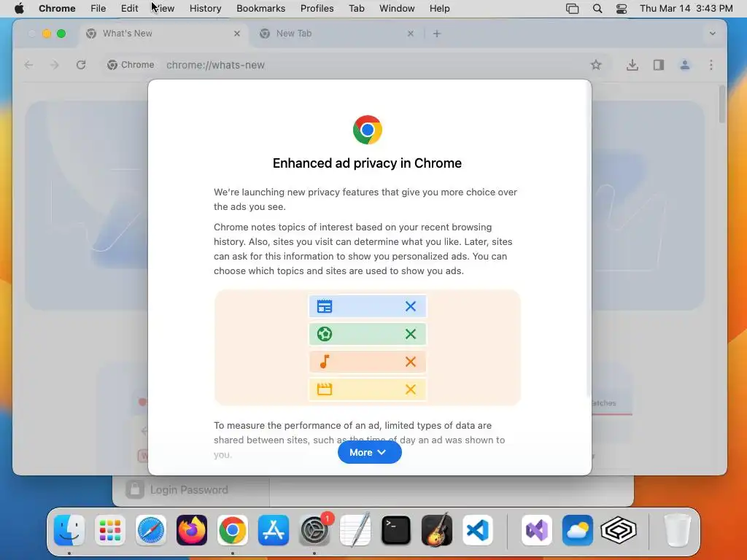This screenshot has height=560, width=747.
Task: Open the History menu
Action: click(205, 9)
